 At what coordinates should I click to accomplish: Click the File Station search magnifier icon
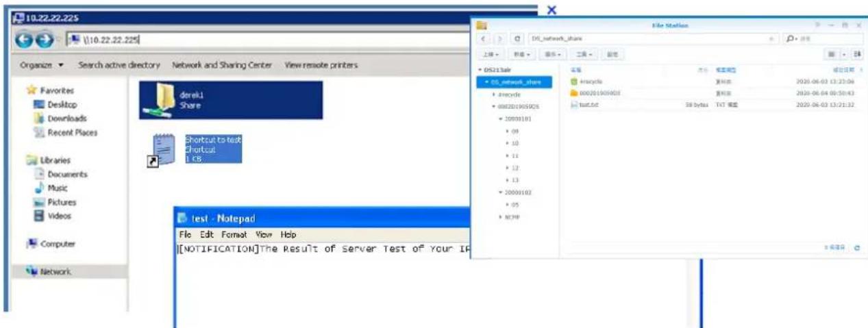[792, 39]
